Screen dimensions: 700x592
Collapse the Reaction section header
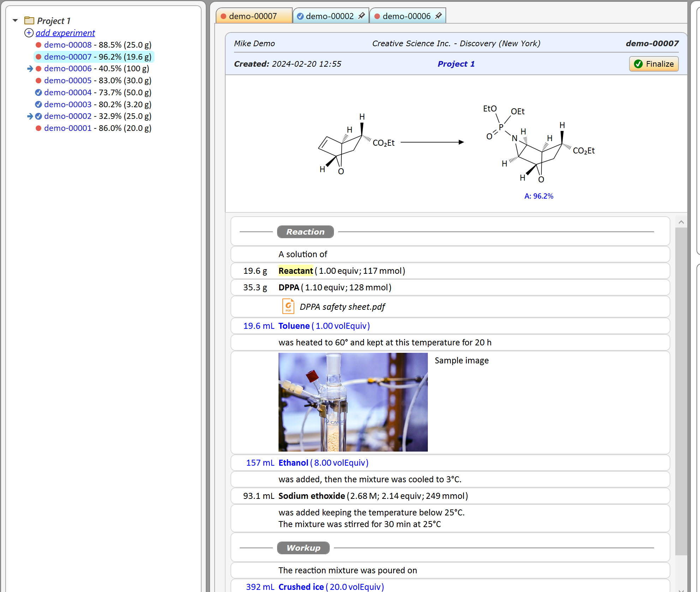(x=305, y=232)
